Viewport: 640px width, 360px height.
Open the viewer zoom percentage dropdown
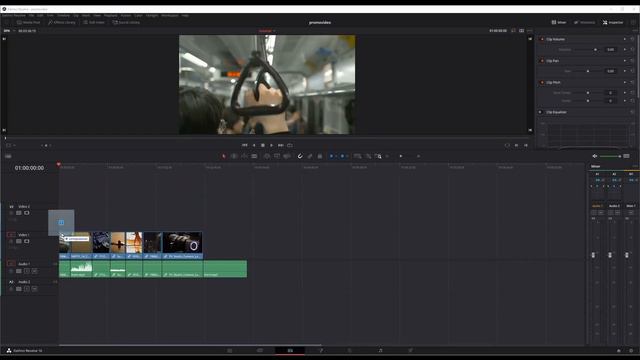click(x=9, y=31)
